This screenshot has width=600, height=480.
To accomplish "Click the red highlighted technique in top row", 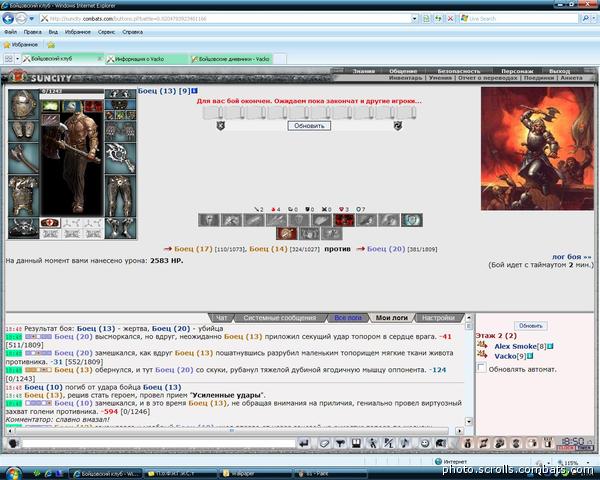I will point(344,220).
